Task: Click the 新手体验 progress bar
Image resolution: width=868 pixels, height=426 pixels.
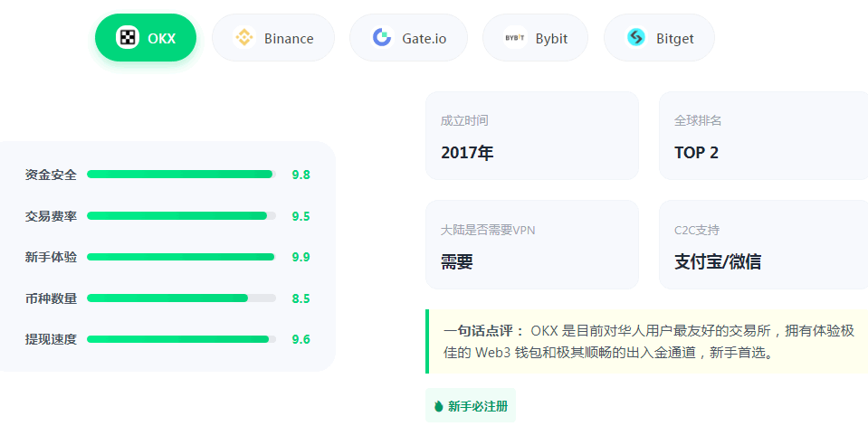Action: point(181,257)
